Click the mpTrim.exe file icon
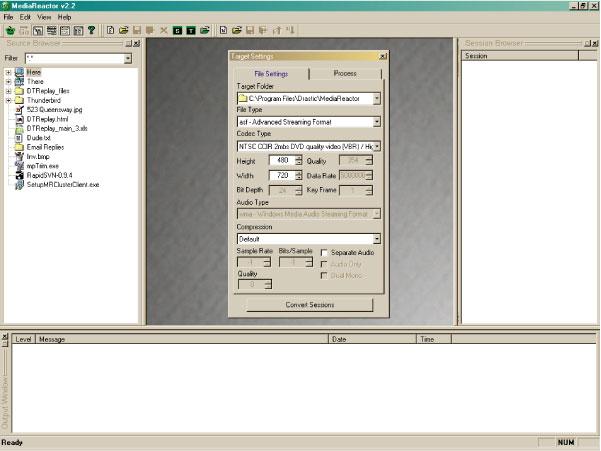The image size is (601, 451). (x=19, y=166)
